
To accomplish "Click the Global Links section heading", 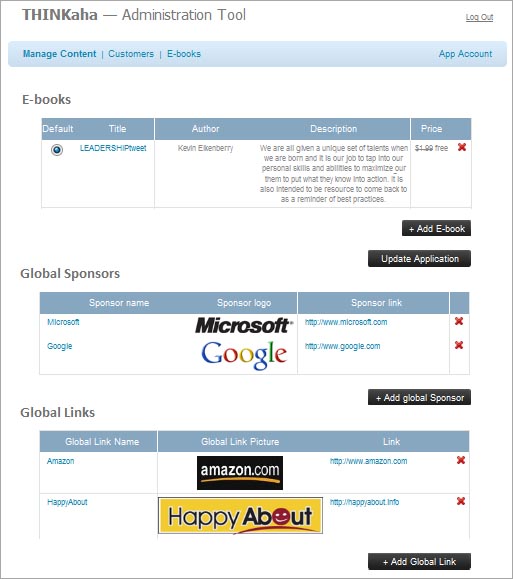I will click(58, 412).
